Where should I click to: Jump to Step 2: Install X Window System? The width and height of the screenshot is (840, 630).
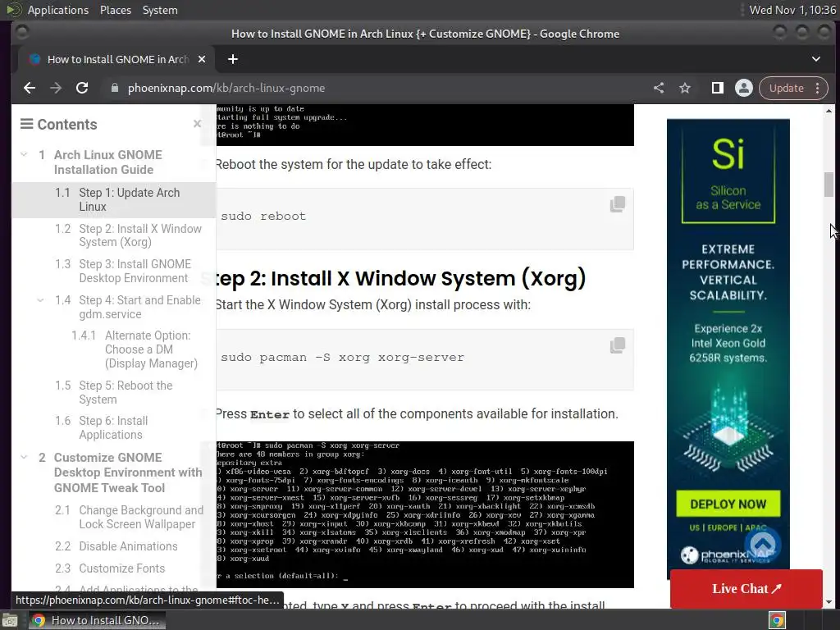(x=140, y=235)
